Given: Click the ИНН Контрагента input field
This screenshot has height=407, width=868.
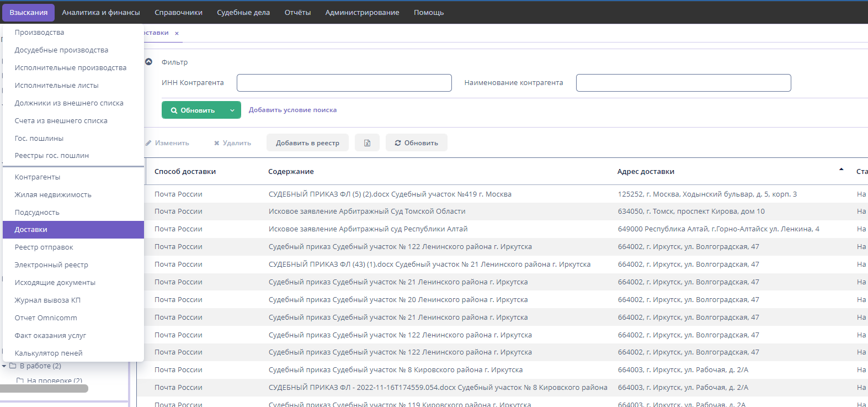Looking at the screenshot, I should click(344, 83).
